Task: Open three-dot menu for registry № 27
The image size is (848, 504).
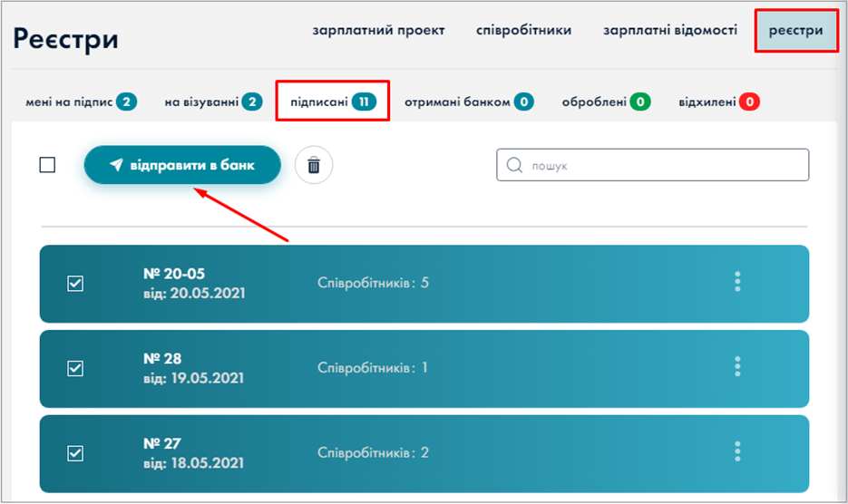Action: tap(737, 451)
